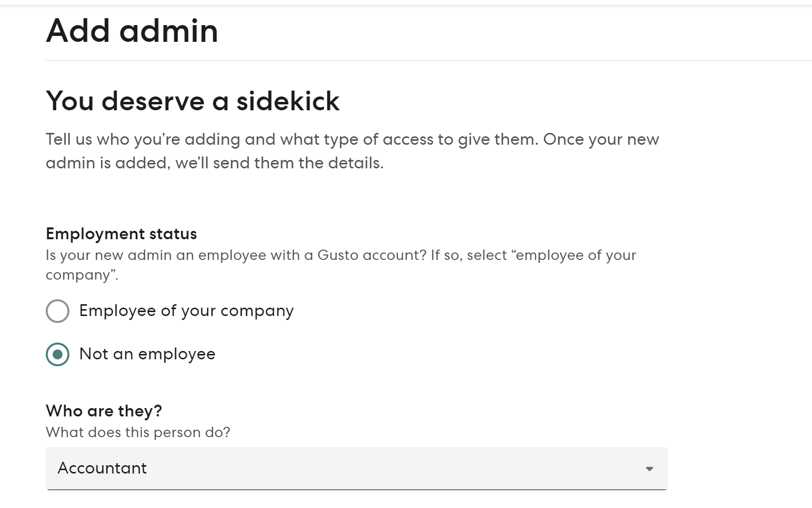
Task: Click the Gusto account hint text under Employment status
Action: click(341, 264)
